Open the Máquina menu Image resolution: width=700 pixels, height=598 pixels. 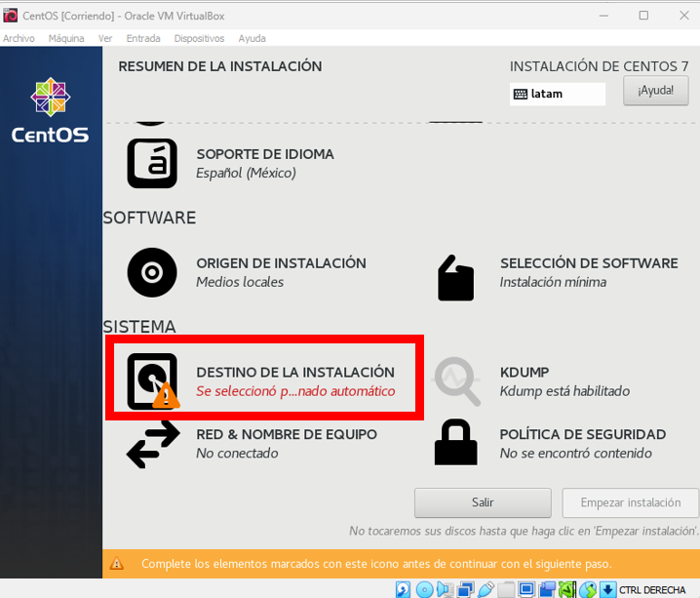[66, 38]
